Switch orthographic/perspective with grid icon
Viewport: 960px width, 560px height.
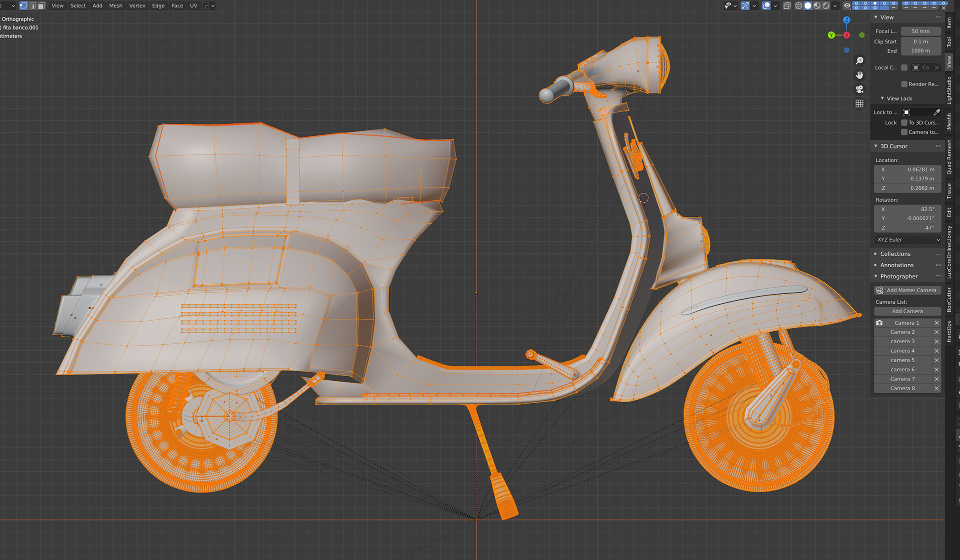tap(859, 104)
